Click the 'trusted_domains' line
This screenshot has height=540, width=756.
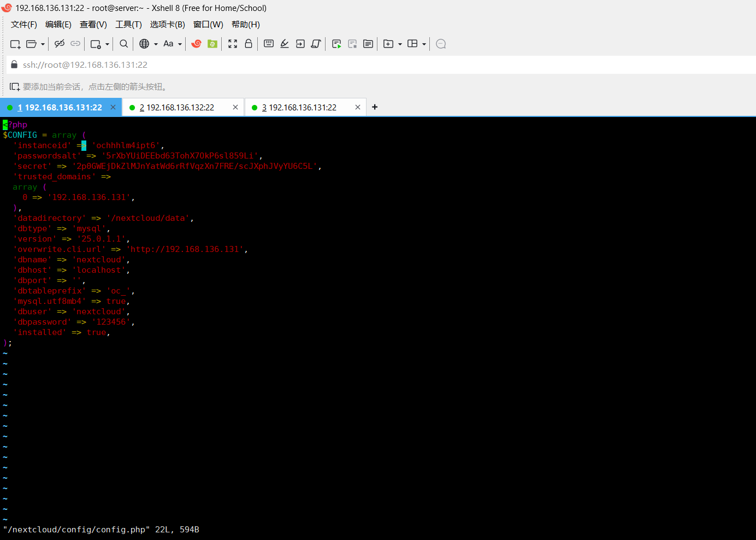click(62, 177)
